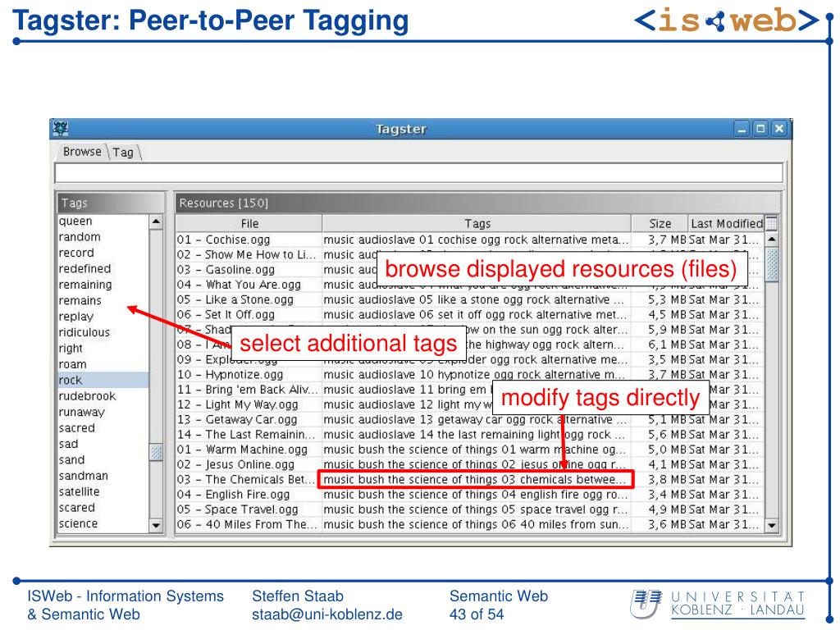
Task: Select file '12 – Light My Way.ogg'
Action: [249, 404]
